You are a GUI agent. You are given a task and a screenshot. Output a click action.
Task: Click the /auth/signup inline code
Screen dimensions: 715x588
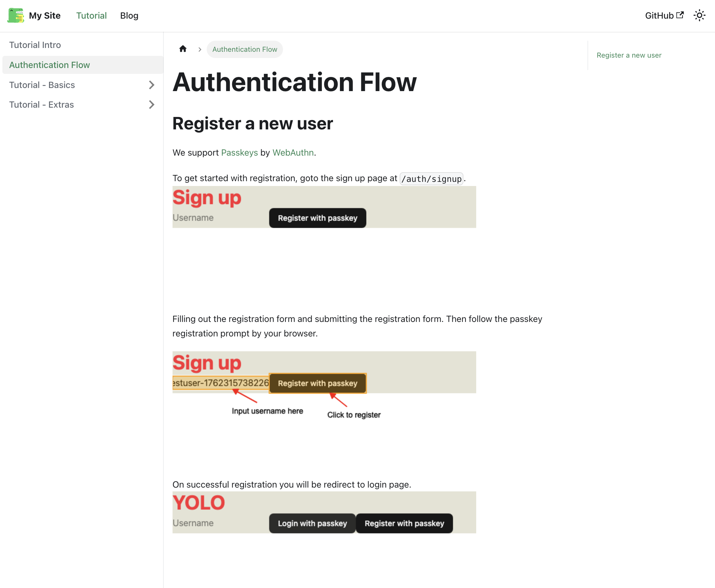(431, 178)
